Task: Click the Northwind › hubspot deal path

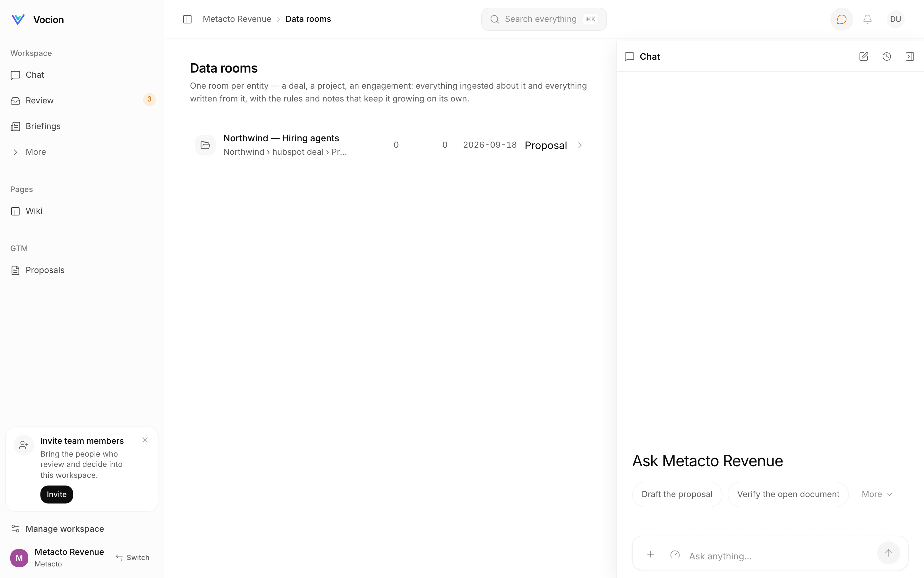Action: pyautogui.click(x=285, y=152)
